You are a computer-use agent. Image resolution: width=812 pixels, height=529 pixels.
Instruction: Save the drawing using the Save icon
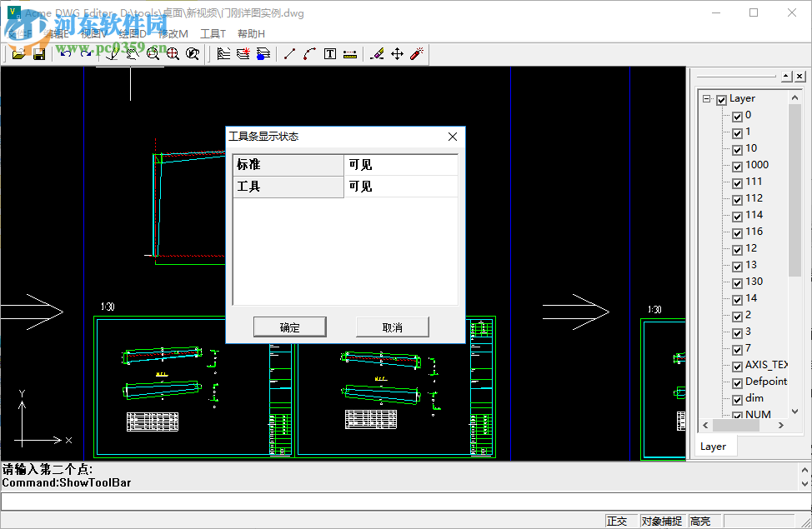click(38, 53)
